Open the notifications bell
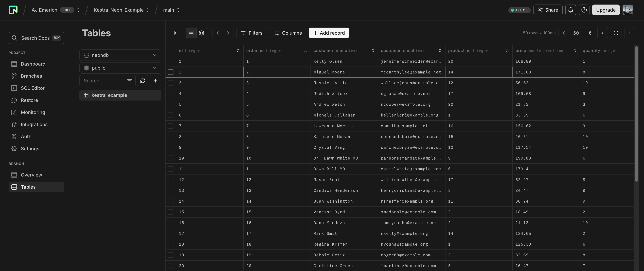644x271 pixels. pos(570,10)
